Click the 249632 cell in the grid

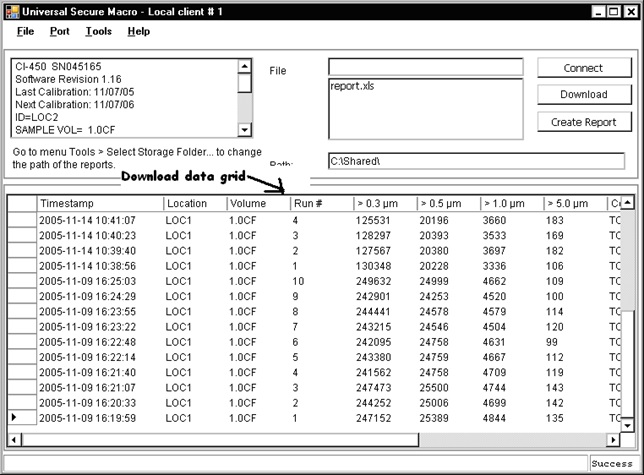point(373,281)
